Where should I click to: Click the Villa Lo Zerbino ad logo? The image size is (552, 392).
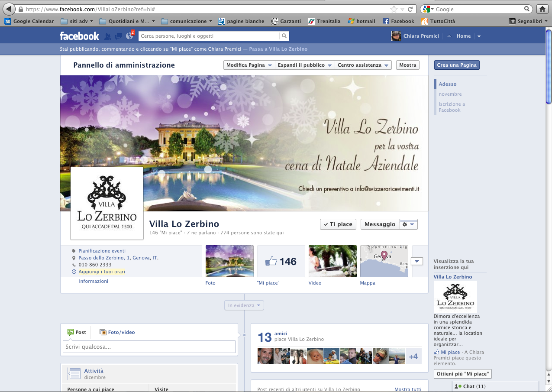click(455, 297)
